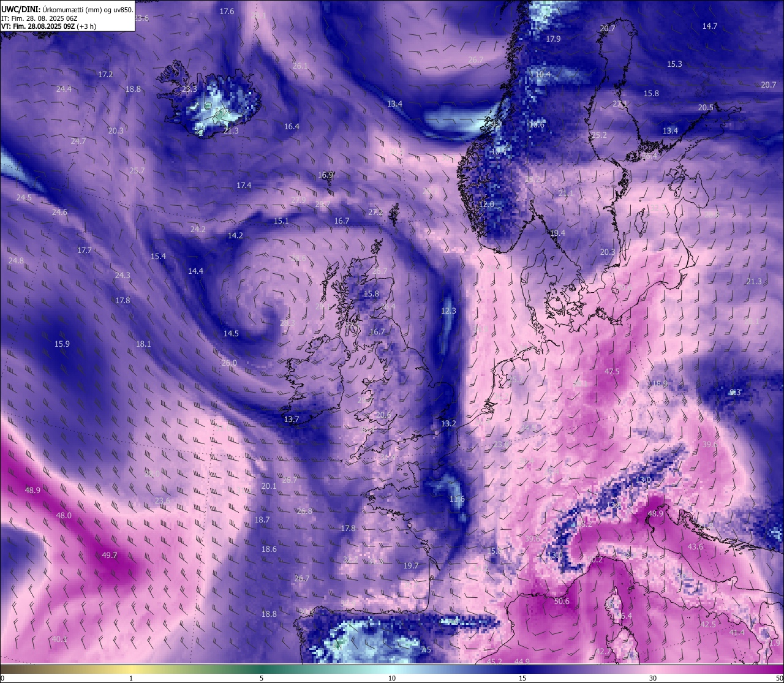Viewport: 784px width, 683px height.
Task: Click the 5 label on the colour scale
Action: (x=262, y=678)
